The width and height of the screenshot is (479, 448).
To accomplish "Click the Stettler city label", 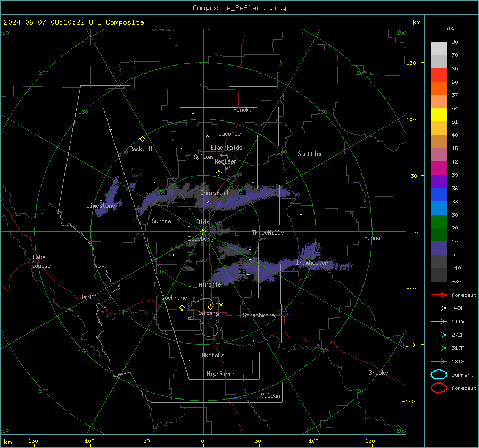I will click(310, 154).
